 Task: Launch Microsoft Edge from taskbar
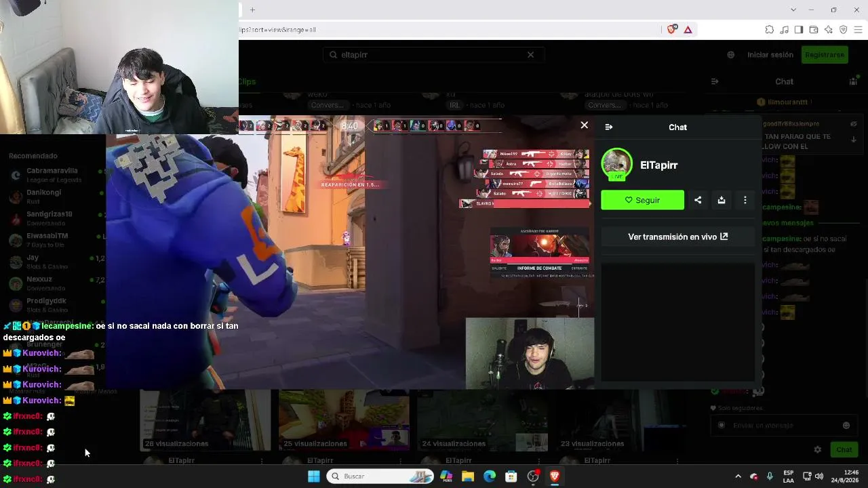[x=490, y=476]
